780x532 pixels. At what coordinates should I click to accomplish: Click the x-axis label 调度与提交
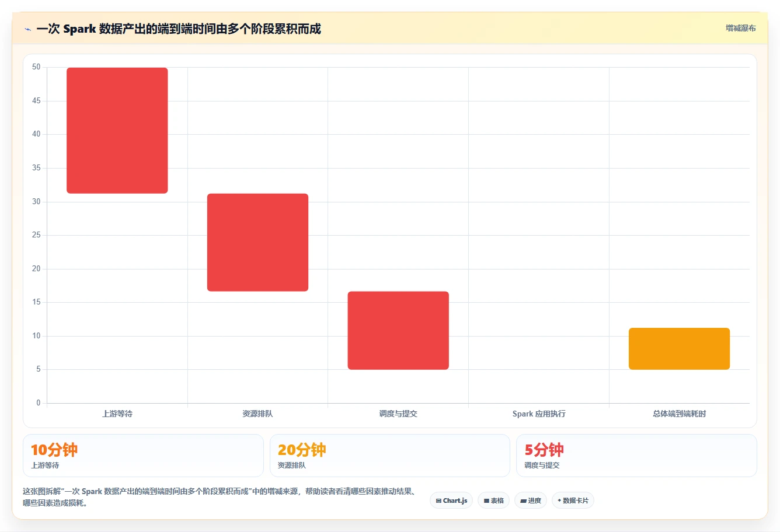coord(398,414)
